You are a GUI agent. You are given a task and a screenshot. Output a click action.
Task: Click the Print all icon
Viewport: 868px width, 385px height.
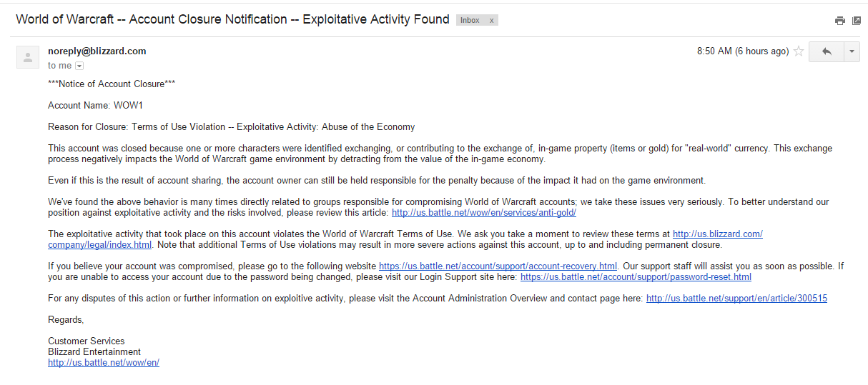click(840, 21)
